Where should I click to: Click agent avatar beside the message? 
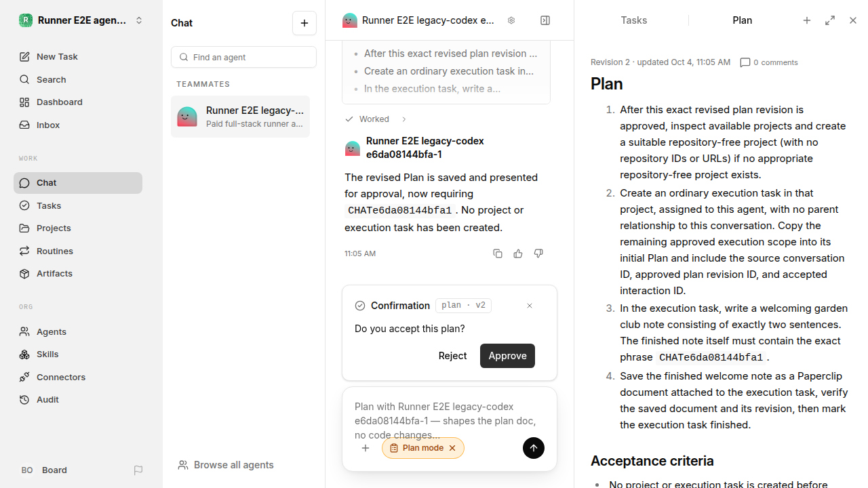(x=353, y=148)
